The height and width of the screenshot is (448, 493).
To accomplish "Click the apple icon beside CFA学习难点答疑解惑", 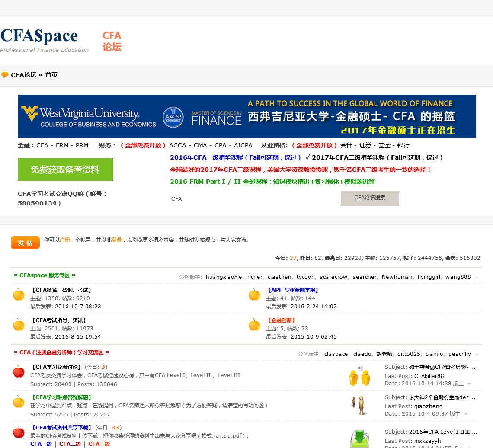I will pyautogui.click(x=19, y=402).
